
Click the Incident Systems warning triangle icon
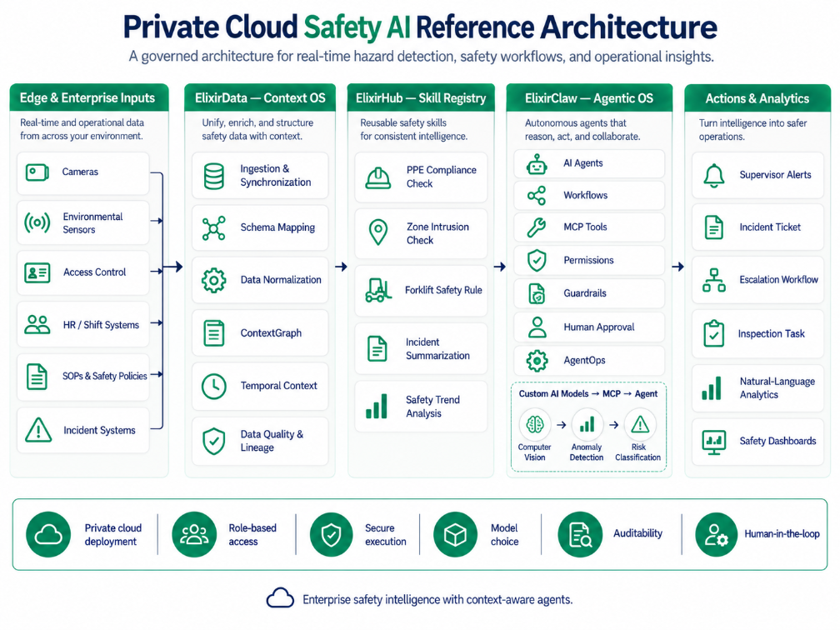click(x=38, y=430)
